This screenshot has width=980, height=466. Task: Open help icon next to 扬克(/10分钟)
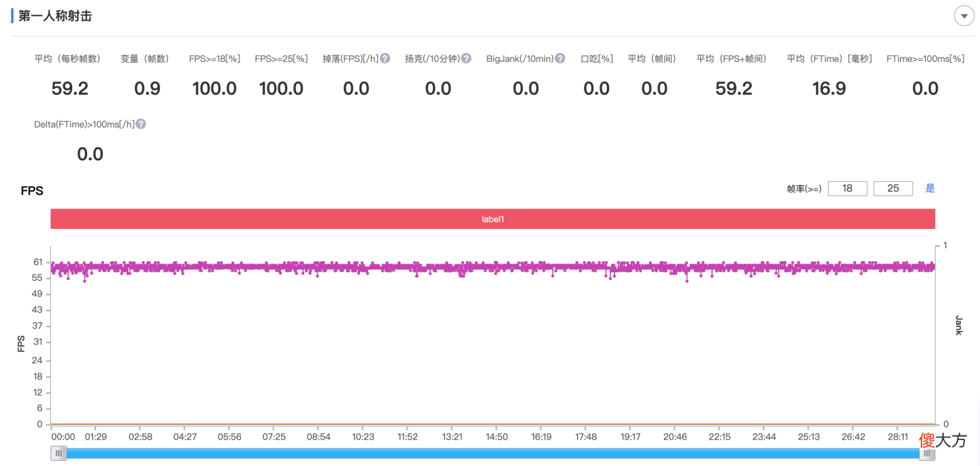tap(466, 59)
